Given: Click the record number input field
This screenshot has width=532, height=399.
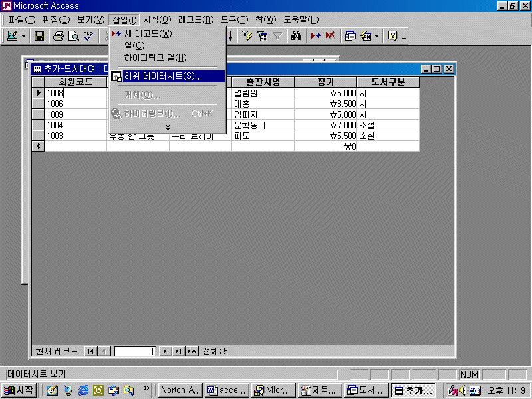Looking at the screenshot, I should tap(135, 351).
